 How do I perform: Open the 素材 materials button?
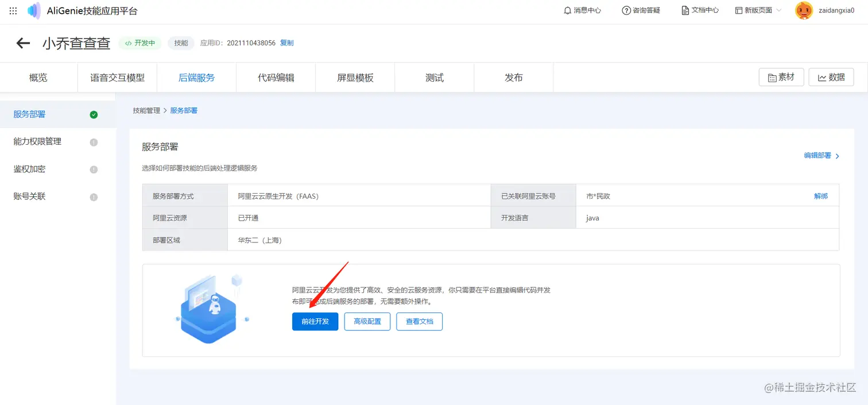coord(781,77)
